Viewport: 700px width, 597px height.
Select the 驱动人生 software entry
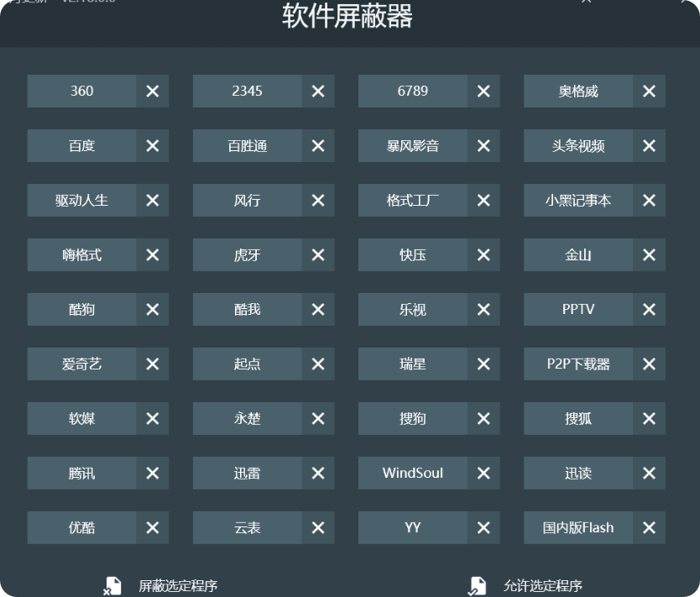(x=81, y=201)
